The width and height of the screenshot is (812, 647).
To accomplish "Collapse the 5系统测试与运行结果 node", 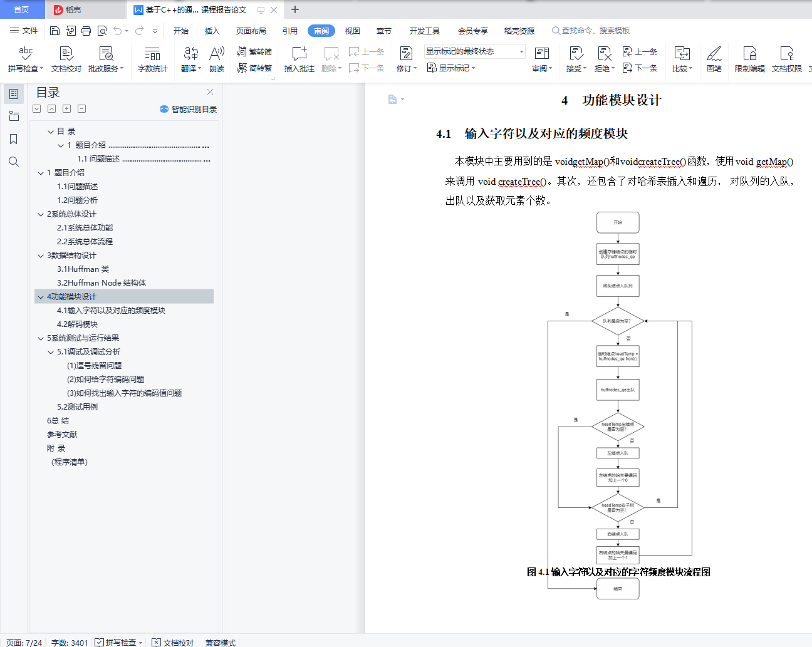I will coord(41,338).
